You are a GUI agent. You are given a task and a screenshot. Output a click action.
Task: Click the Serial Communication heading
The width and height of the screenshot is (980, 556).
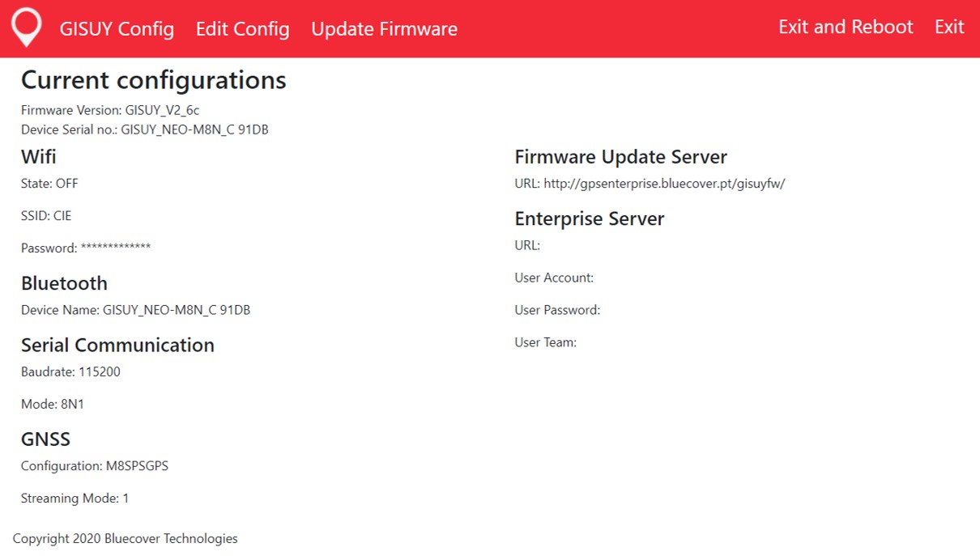tap(117, 345)
